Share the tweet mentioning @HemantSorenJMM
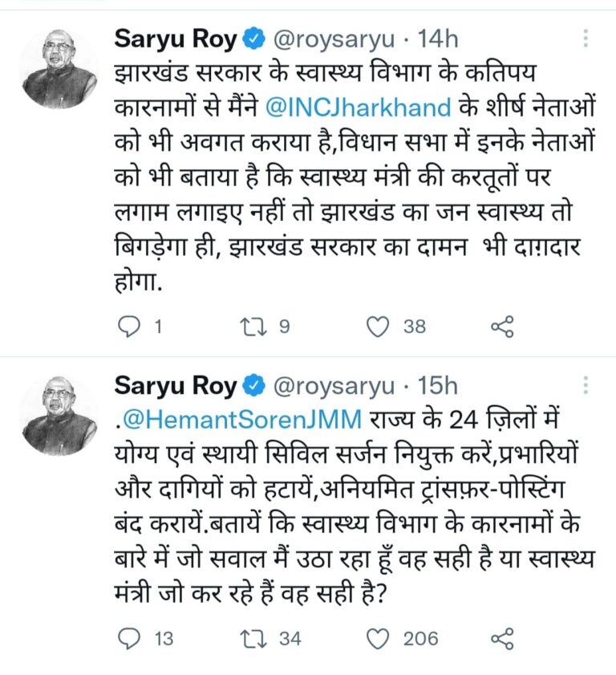The height and width of the screenshot is (675, 616). [501, 638]
